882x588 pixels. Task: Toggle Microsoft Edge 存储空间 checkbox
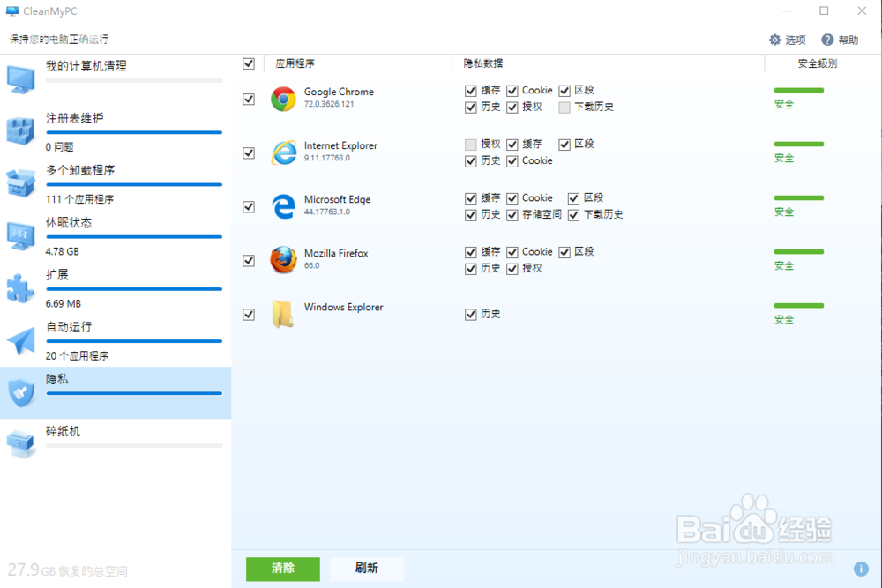pyautogui.click(x=512, y=215)
